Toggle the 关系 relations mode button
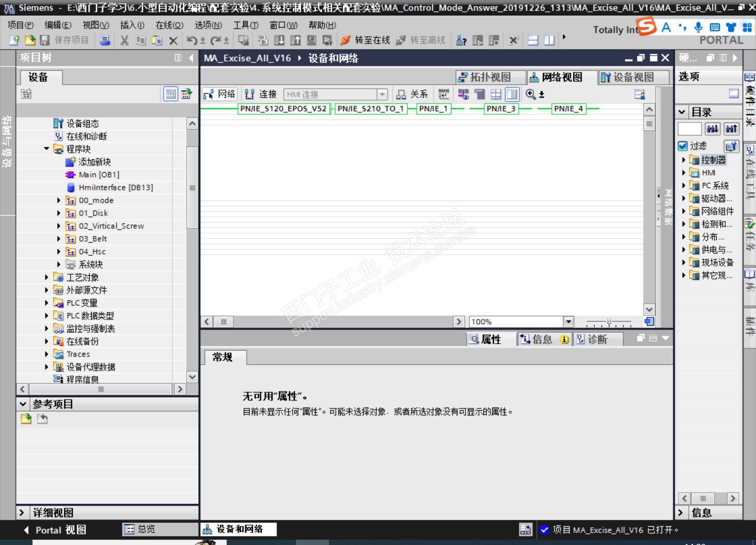This screenshot has width=756, height=545. tap(411, 94)
